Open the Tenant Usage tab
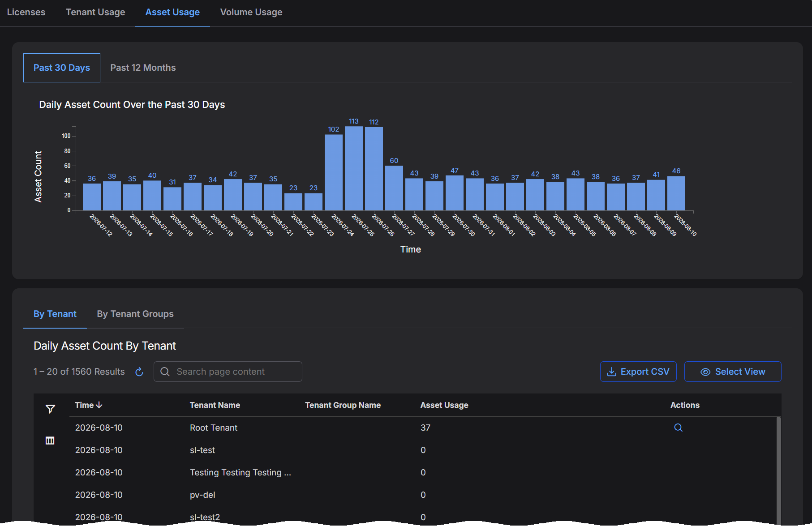 tap(95, 12)
